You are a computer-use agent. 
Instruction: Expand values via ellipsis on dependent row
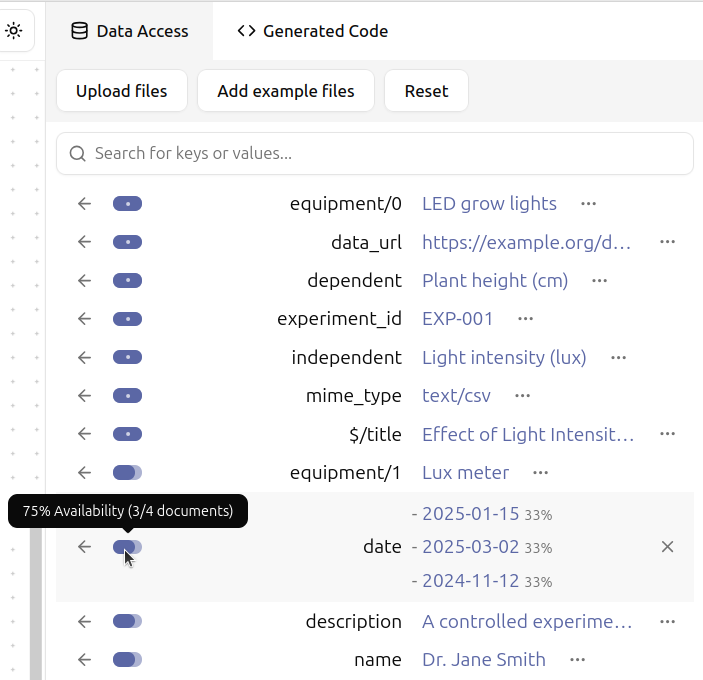[599, 281]
